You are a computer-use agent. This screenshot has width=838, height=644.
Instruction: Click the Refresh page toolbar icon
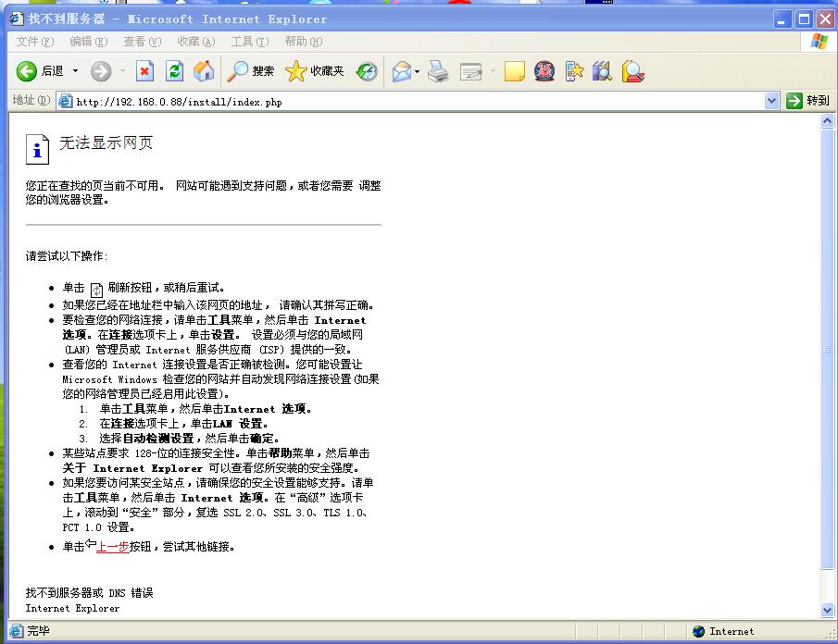pos(174,71)
